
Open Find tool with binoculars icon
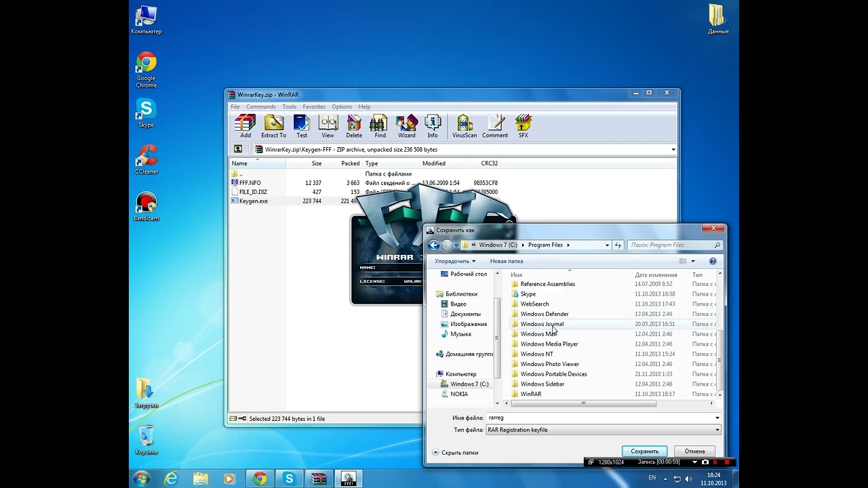[x=380, y=126]
